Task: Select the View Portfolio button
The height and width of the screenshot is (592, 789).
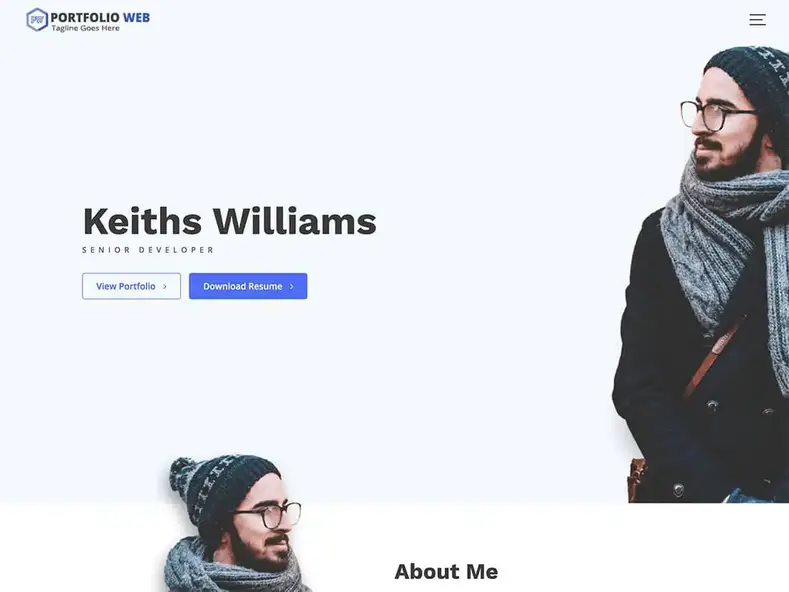Action: (131, 286)
